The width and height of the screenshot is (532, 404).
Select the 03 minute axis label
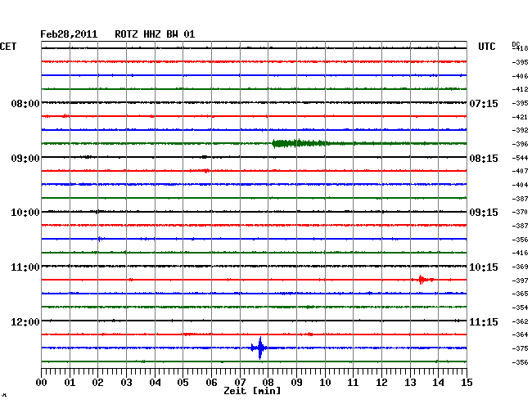(x=126, y=382)
